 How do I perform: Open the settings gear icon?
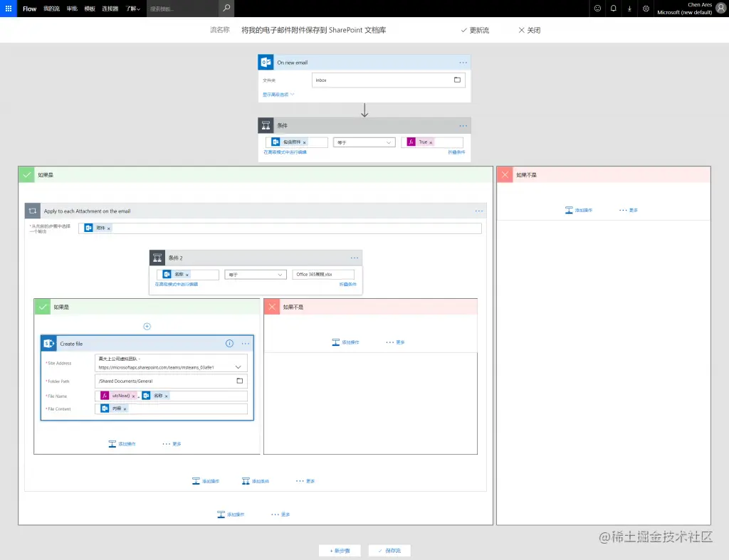[x=646, y=9]
